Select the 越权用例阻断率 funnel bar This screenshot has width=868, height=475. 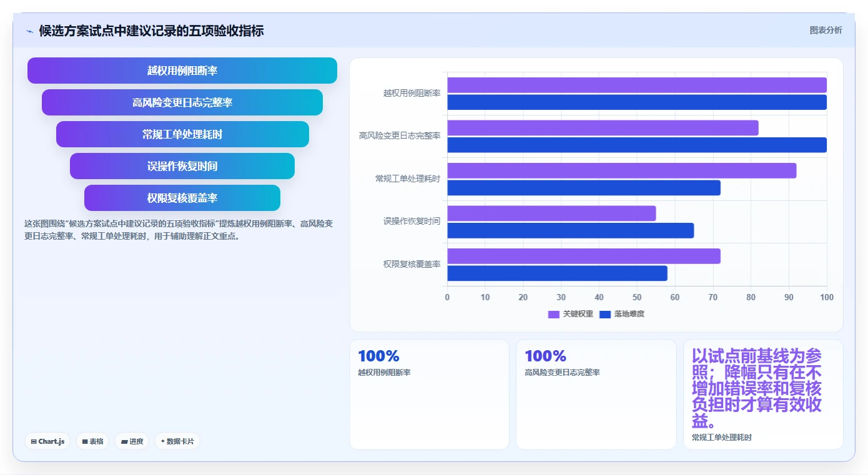click(182, 71)
